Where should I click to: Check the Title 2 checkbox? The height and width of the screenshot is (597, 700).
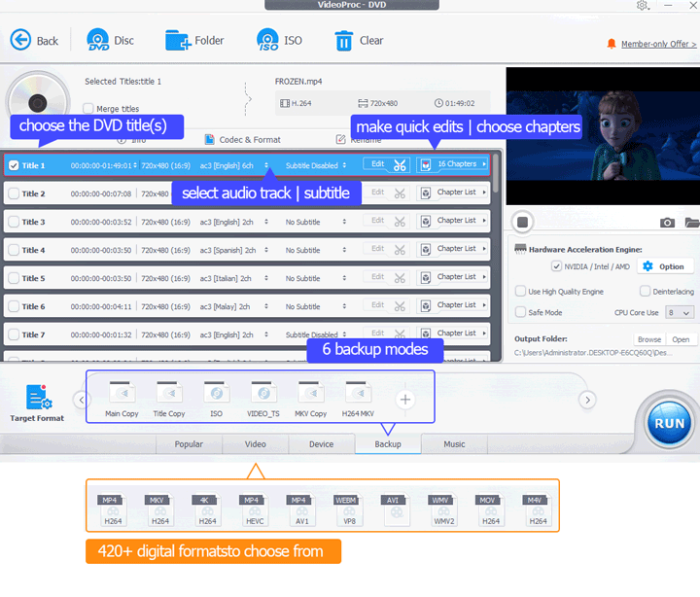(x=14, y=193)
